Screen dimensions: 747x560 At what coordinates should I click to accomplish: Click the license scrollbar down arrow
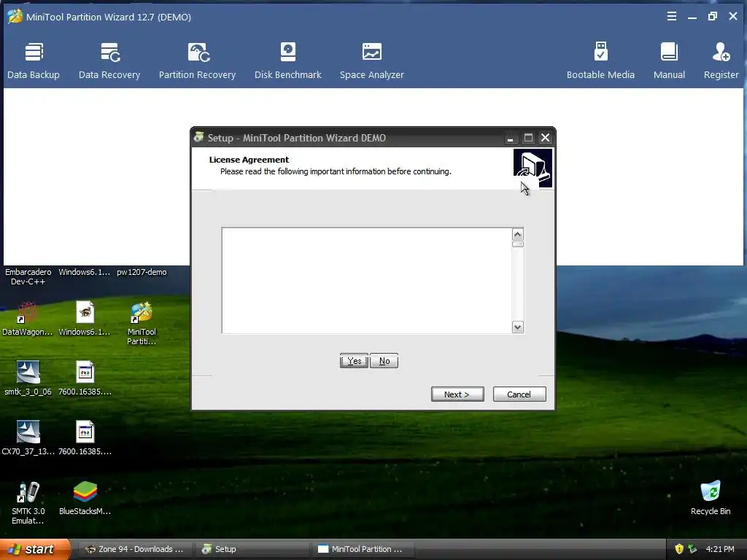(518, 327)
